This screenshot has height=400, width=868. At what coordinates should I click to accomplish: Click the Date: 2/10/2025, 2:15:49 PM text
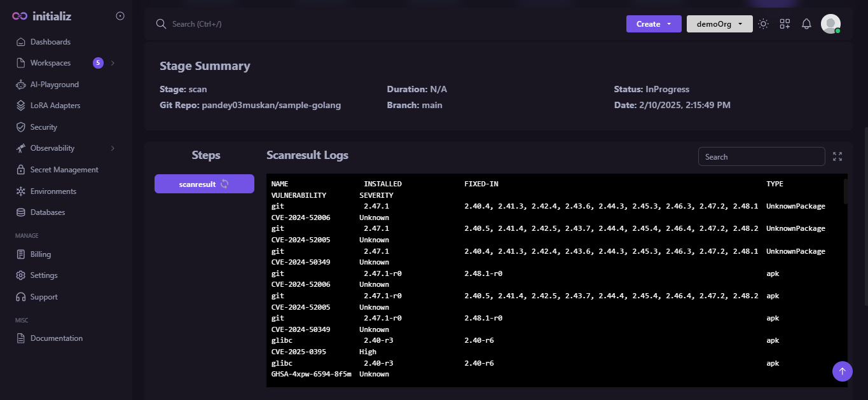click(x=672, y=105)
